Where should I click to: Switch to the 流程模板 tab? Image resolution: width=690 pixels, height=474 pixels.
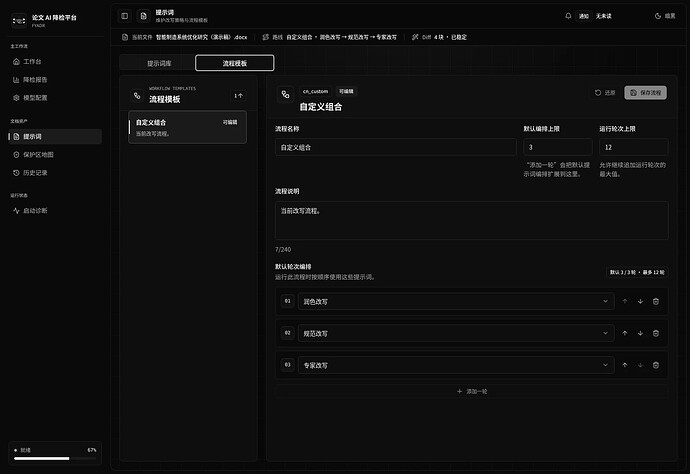tap(235, 63)
